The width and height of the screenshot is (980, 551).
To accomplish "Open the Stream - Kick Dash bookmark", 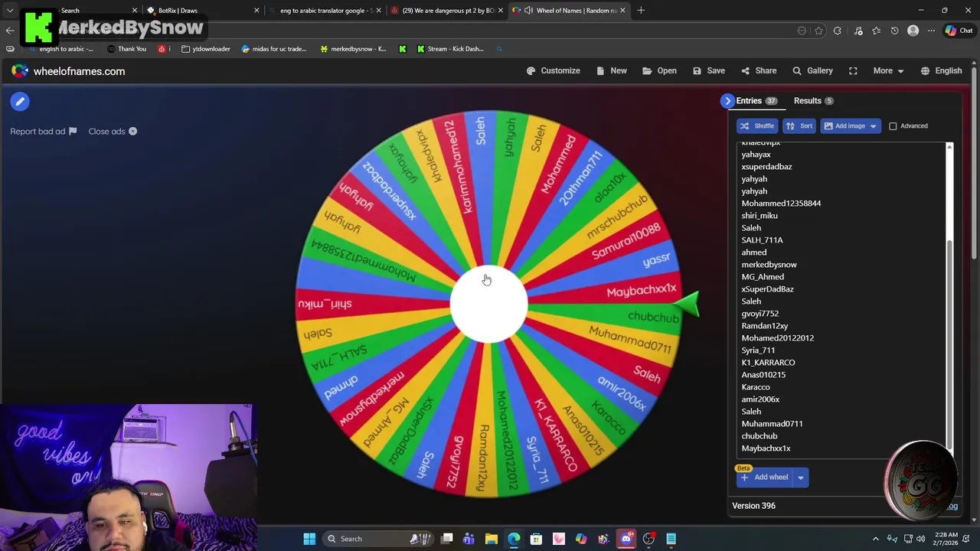I will click(x=450, y=49).
